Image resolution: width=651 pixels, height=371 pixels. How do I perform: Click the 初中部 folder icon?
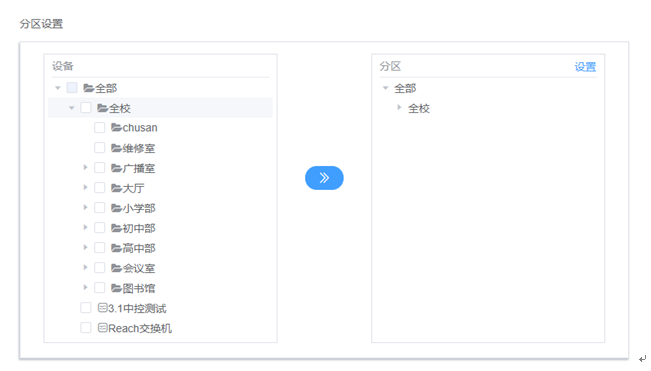click(x=116, y=228)
